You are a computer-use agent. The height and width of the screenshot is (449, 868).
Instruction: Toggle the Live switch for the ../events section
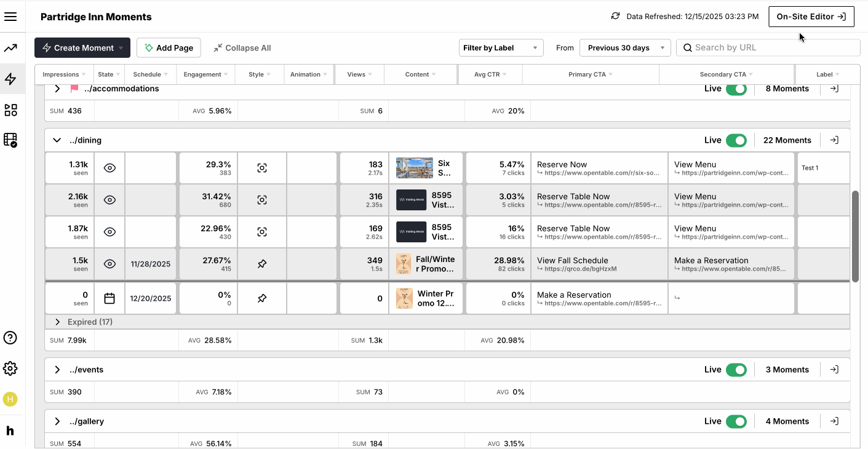click(737, 369)
